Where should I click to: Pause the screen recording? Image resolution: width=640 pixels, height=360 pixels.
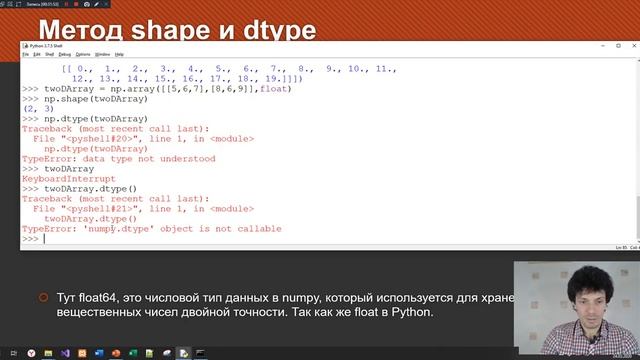(67, 4)
